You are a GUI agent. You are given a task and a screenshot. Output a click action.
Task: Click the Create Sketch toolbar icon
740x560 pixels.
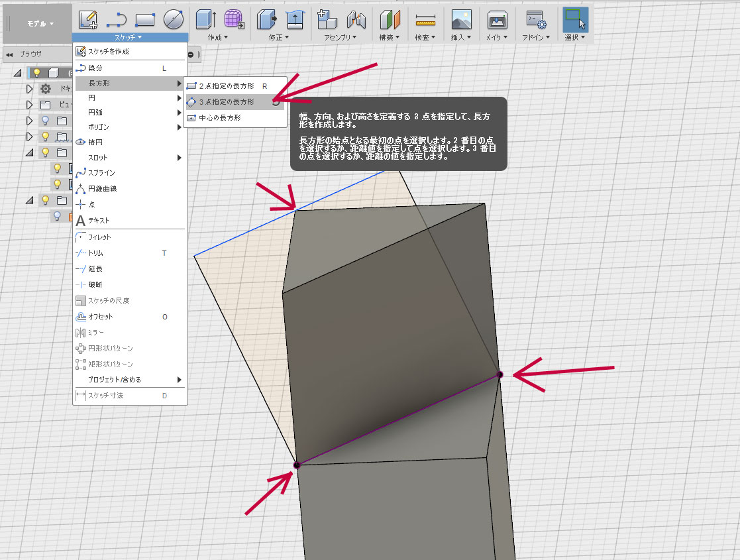point(88,19)
